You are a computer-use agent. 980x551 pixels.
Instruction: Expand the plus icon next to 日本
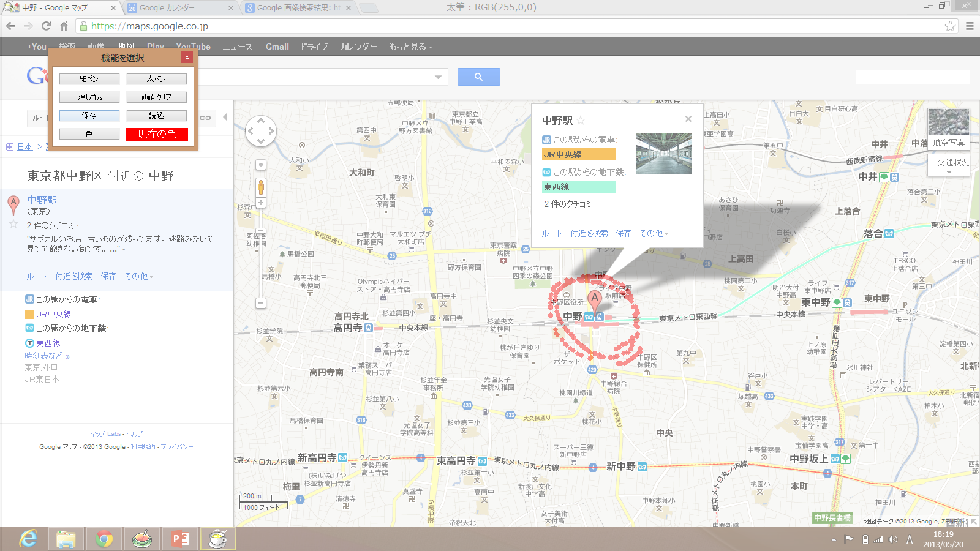point(10,147)
